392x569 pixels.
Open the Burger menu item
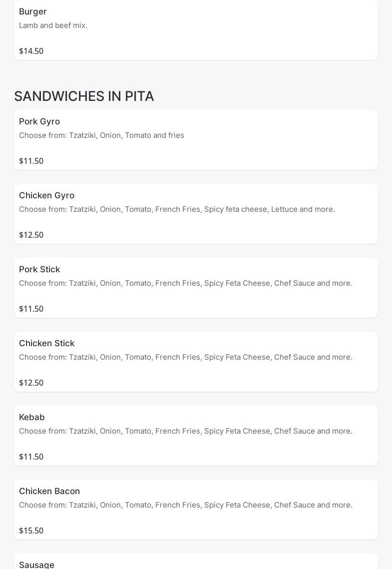point(33,11)
